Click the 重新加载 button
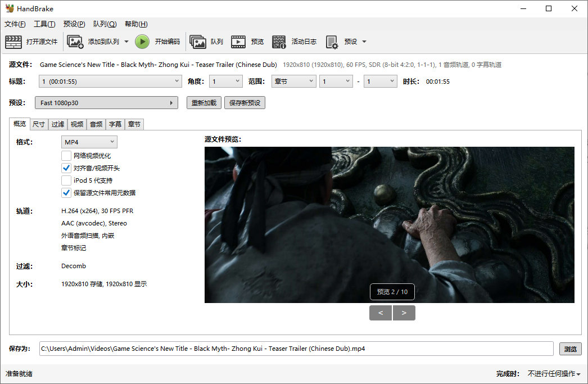 pyautogui.click(x=203, y=102)
